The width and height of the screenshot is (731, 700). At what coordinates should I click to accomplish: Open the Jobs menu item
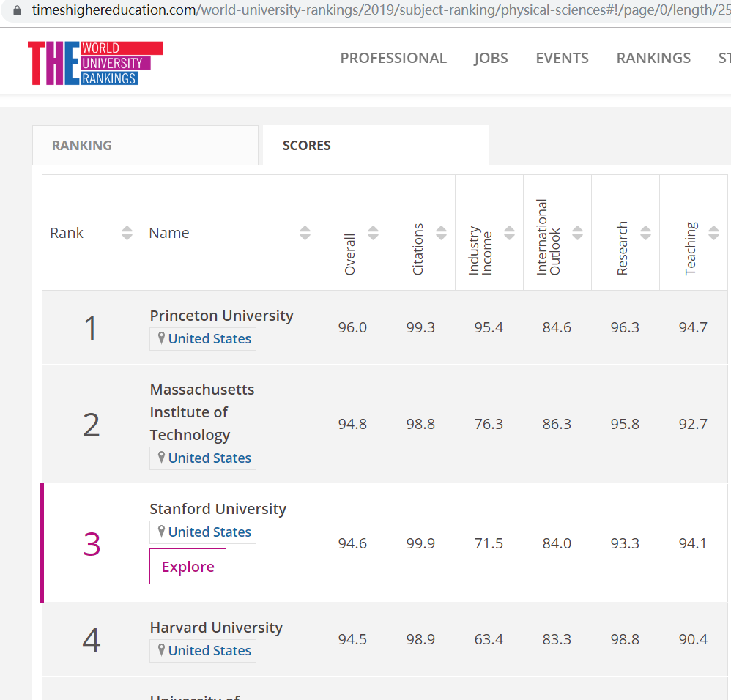coord(491,58)
